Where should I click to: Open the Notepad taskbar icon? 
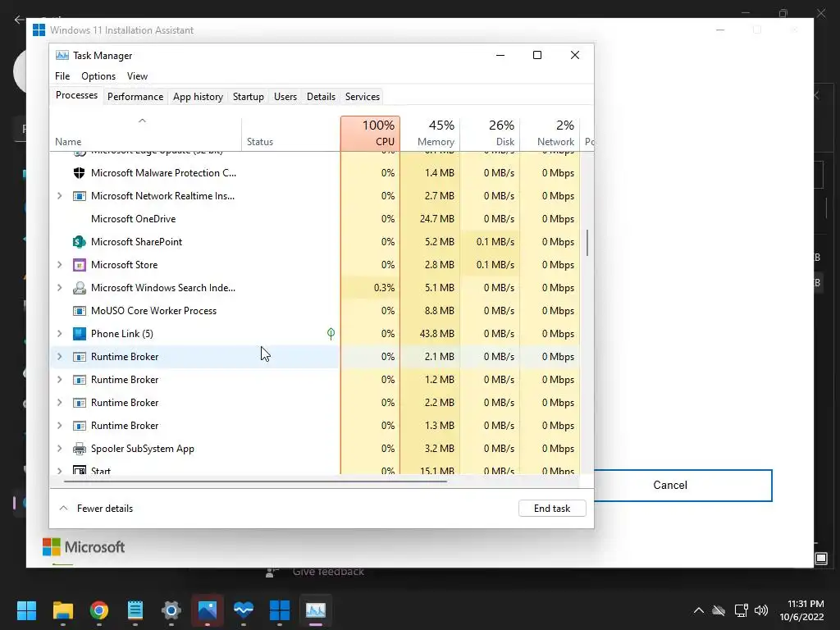click(135, 609)
